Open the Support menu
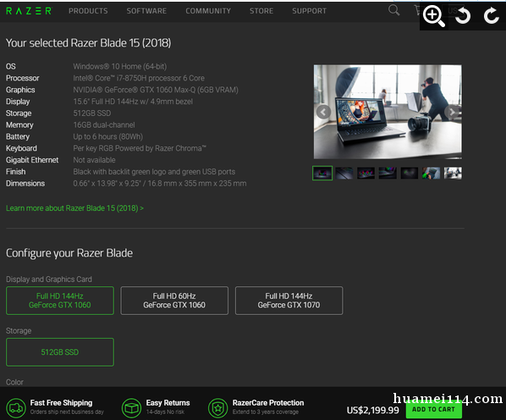 click(x=309, y=11)
